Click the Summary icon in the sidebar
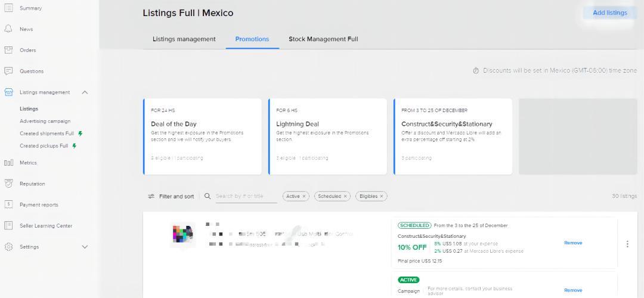This screenshot has width=644, height=298. 8,8
